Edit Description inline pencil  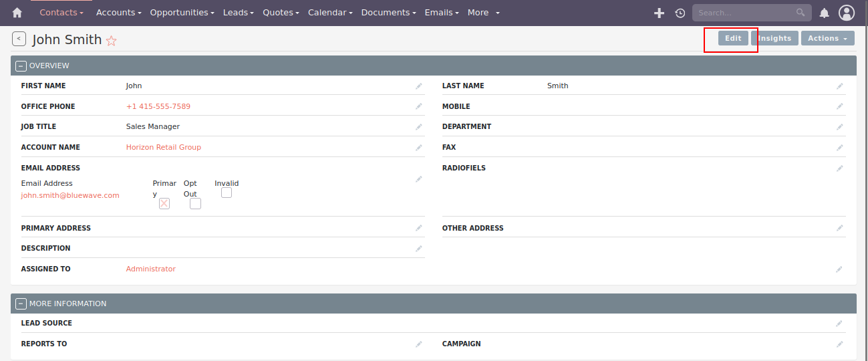[x=419, y=249]
